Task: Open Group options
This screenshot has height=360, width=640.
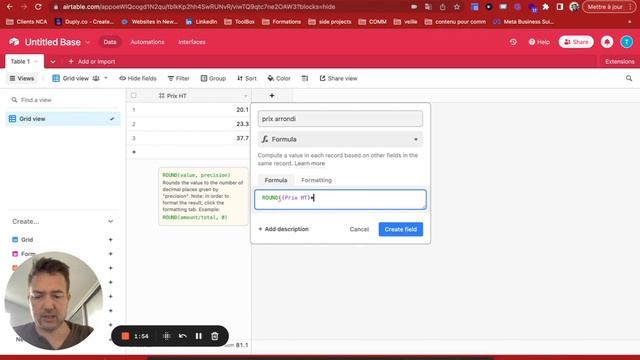Action: pyautogui.click(x=213, y=78)
